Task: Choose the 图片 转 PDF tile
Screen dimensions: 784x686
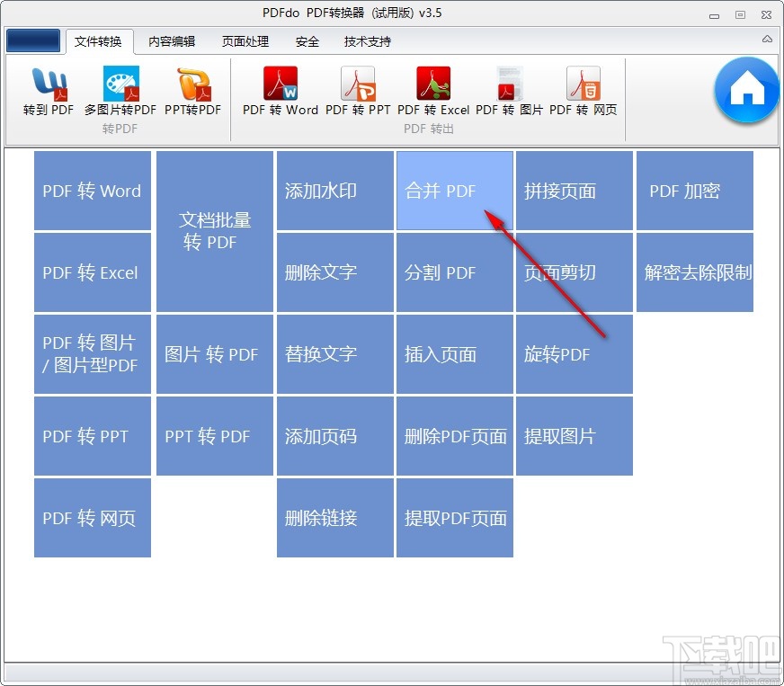Action: point(215,354)
